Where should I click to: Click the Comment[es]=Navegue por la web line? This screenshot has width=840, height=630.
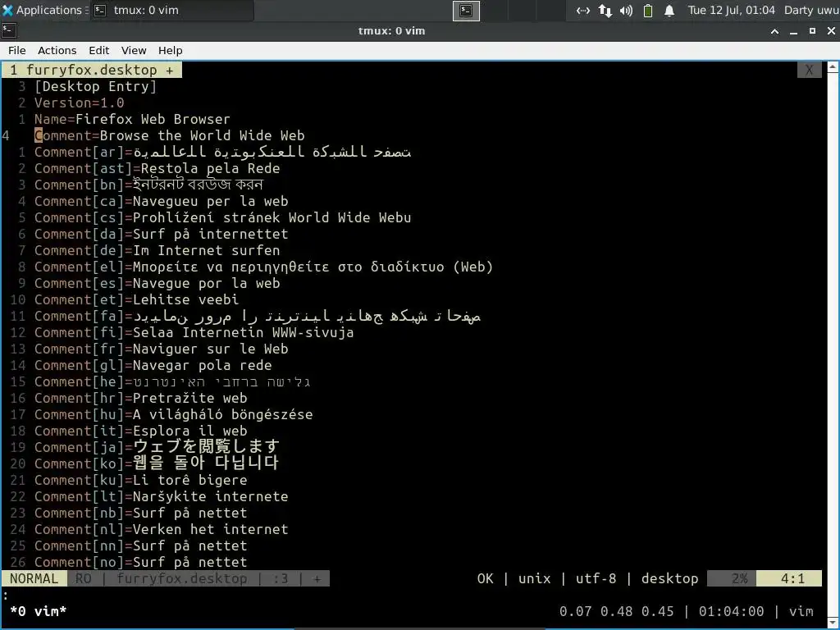pyautogui.click(x=157, y=283)
